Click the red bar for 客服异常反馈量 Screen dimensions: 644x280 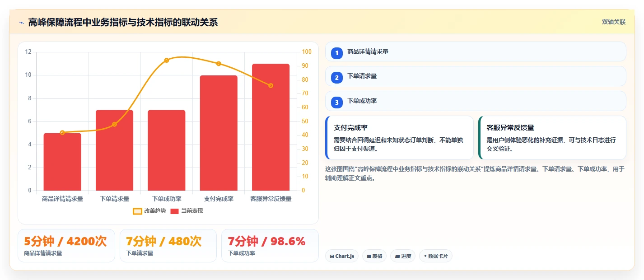click(271, 127)
